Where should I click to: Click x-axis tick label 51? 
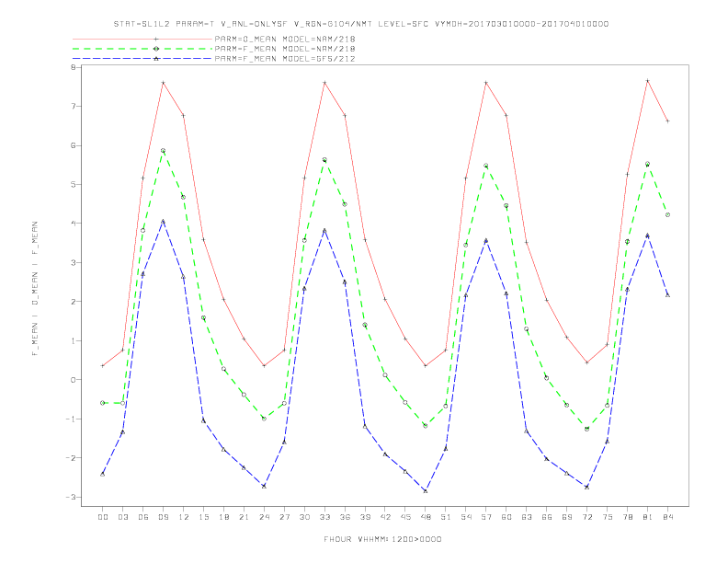pyautogui.click(x=446, y=517)
